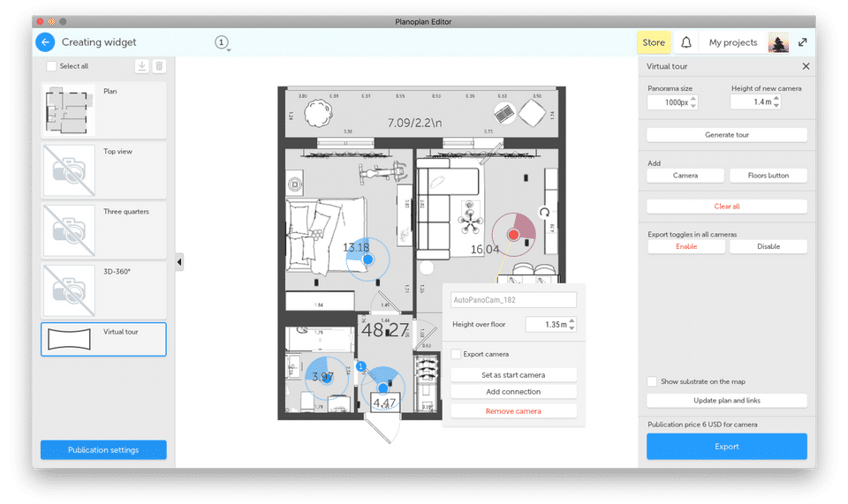The width and height of the screenshot is (848, 504).
Task: Click the ceiling fan symbol in living room
Action: coord(470,221)
